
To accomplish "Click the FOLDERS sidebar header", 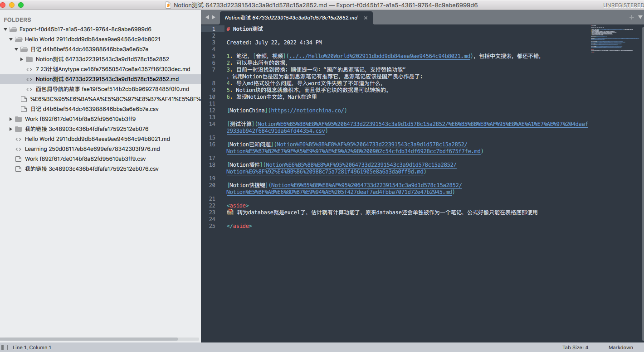I will [17, 20].
